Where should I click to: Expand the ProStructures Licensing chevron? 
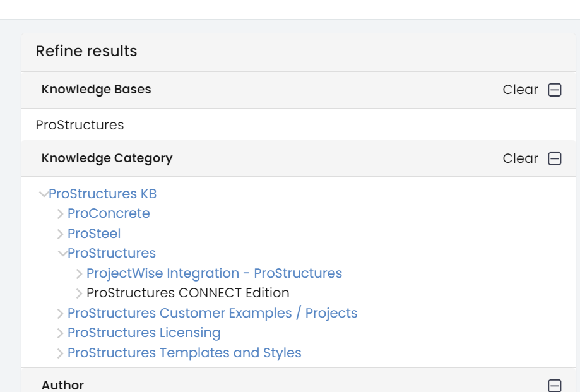[61, 333]
